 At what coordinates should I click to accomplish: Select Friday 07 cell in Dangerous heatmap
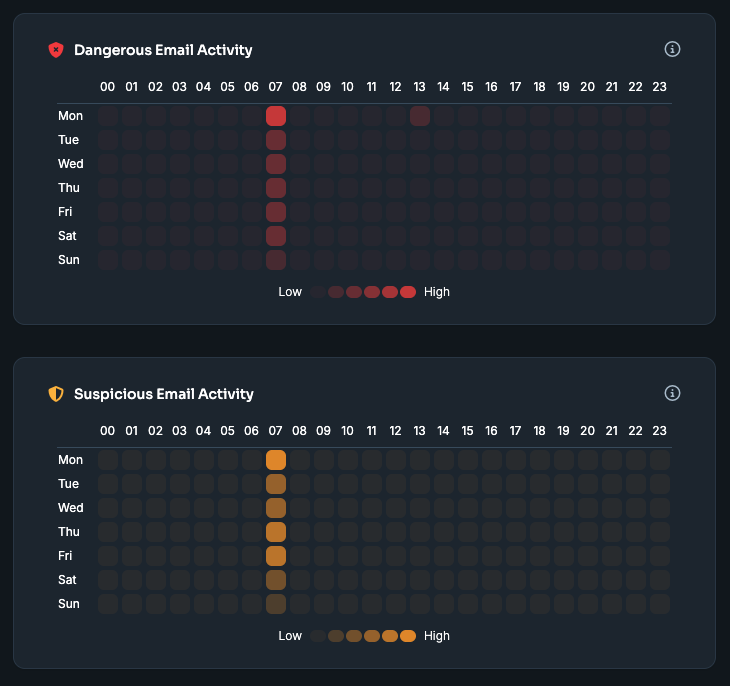[x=276, y=212]
